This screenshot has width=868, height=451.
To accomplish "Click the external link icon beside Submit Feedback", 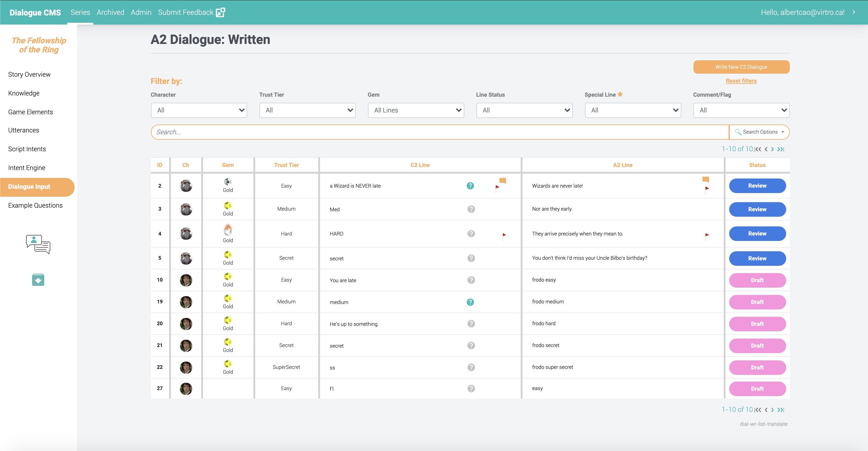I will 220,12.
